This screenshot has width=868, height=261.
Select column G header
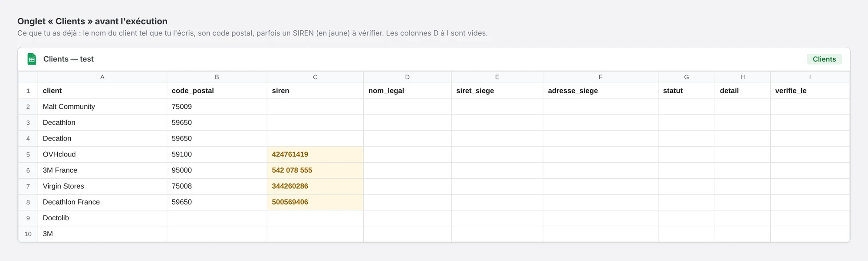pos(687,77)
